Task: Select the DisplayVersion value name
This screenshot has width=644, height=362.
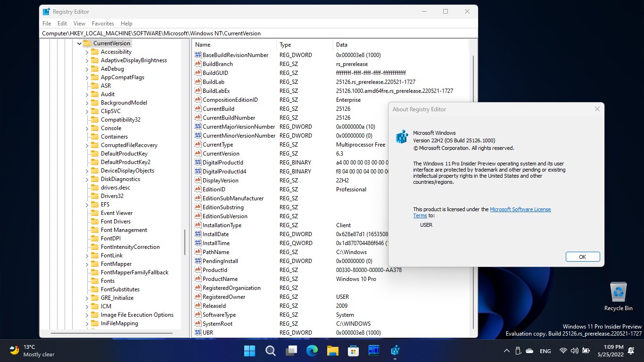Action: tap(221, 181)
